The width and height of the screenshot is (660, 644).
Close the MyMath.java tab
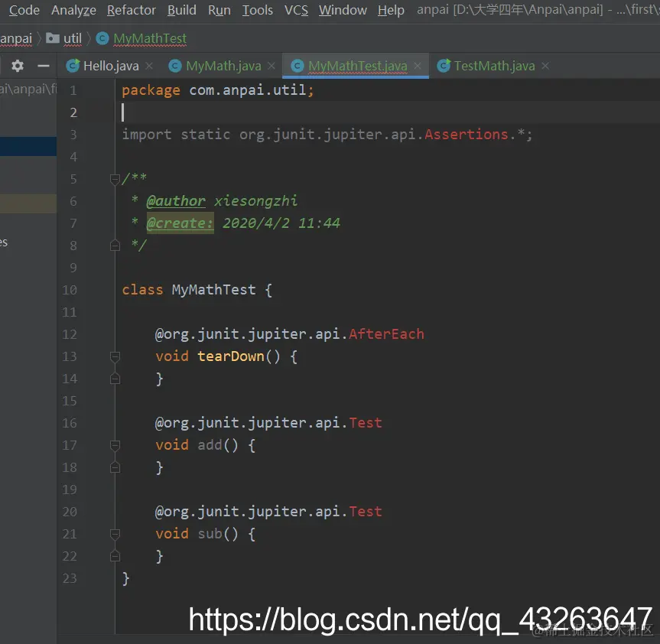pos(271,66)
